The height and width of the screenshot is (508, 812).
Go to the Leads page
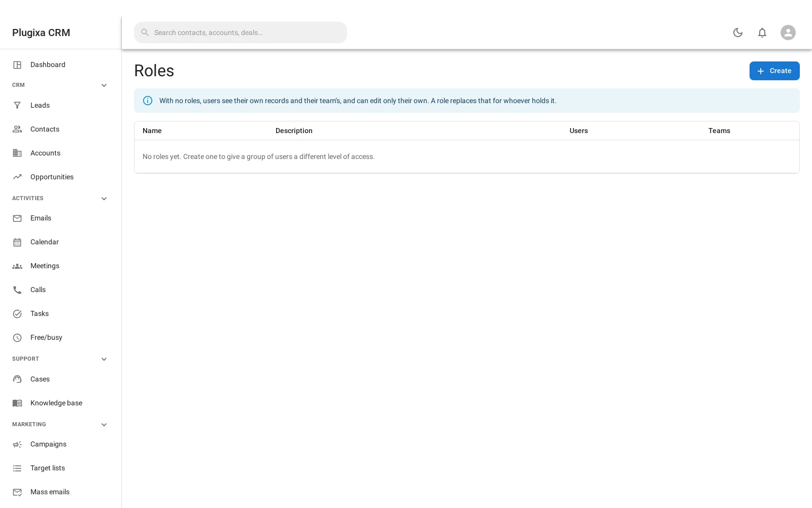pyautogui.click(x=60, y=106)
